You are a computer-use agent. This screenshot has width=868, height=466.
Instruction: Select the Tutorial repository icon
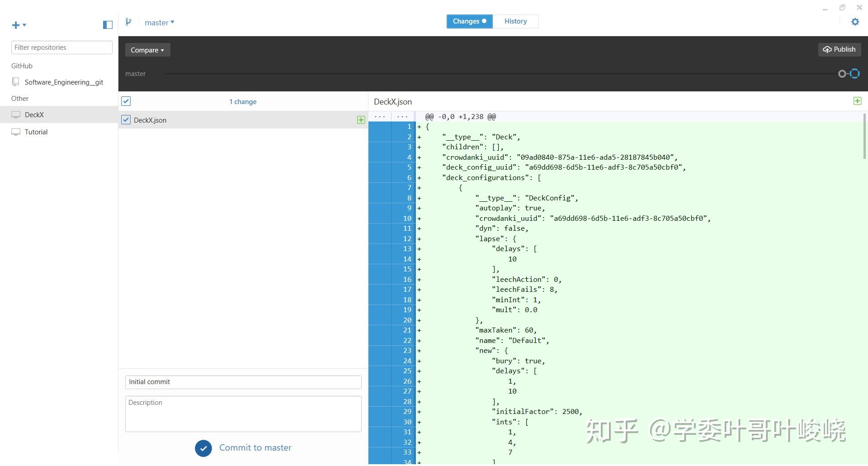click(16, 132)
